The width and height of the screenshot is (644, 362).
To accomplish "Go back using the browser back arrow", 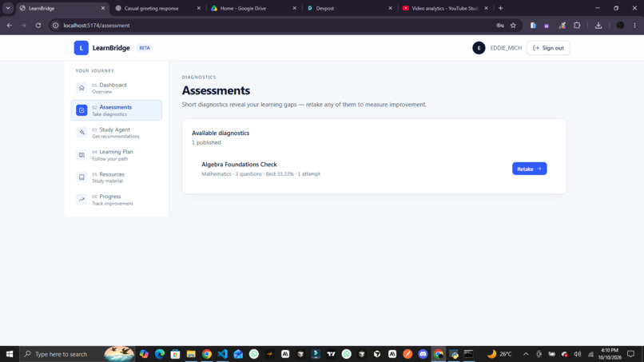I will (x=10, y=26).
